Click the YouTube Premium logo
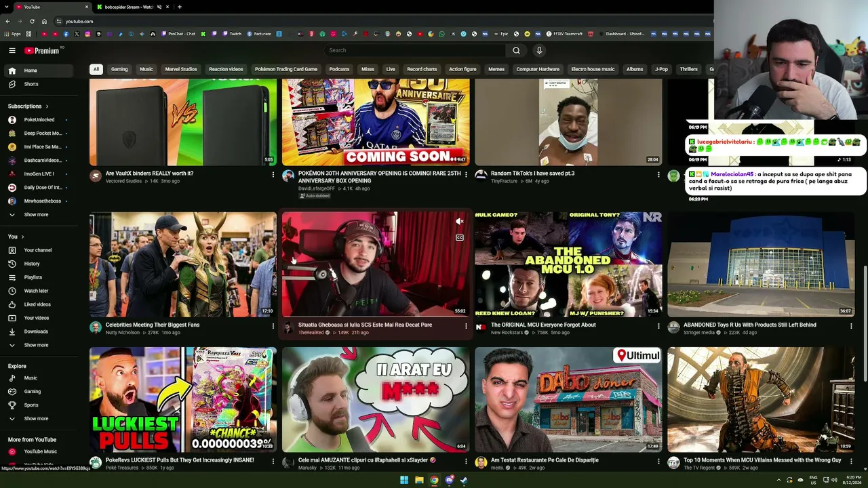The height and width of the screenshot is (488, 868). (42, 50)
